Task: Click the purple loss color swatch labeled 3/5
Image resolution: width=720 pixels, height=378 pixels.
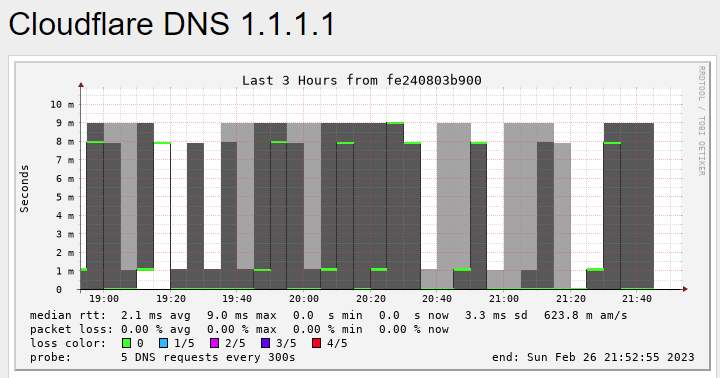Action: coord(265,343)
